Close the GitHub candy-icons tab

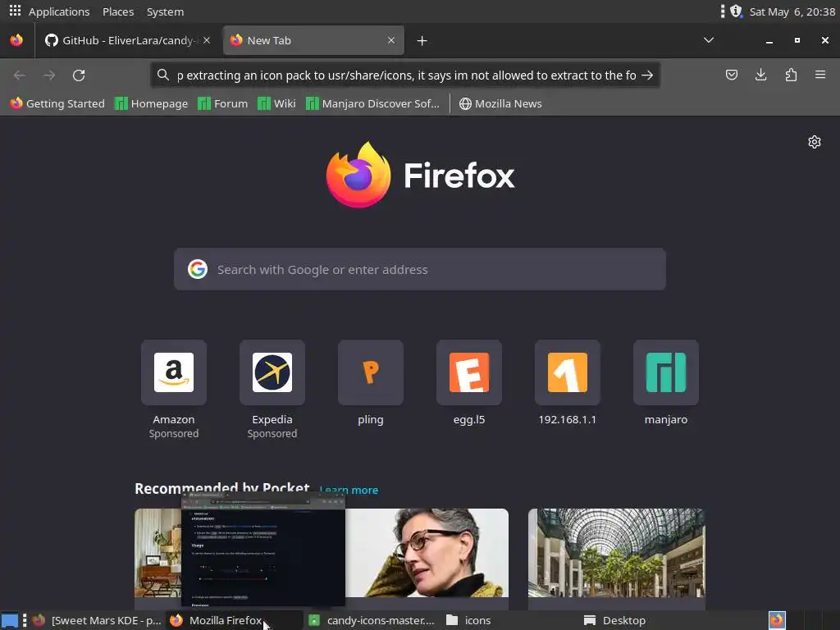click(207, 40)
